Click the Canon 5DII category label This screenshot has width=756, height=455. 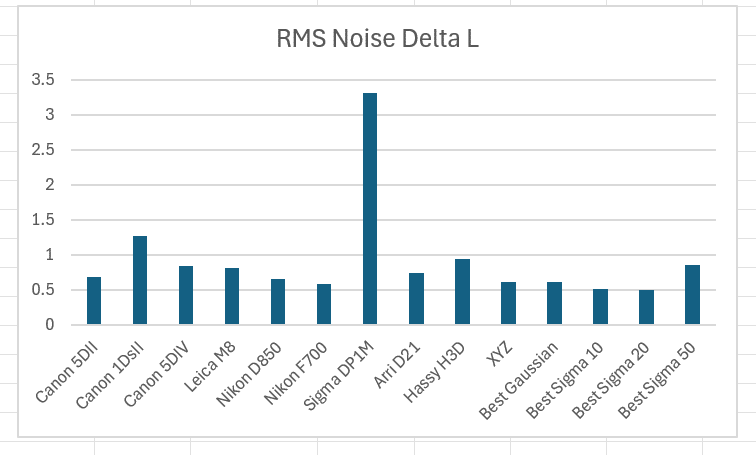click(67, 372)
